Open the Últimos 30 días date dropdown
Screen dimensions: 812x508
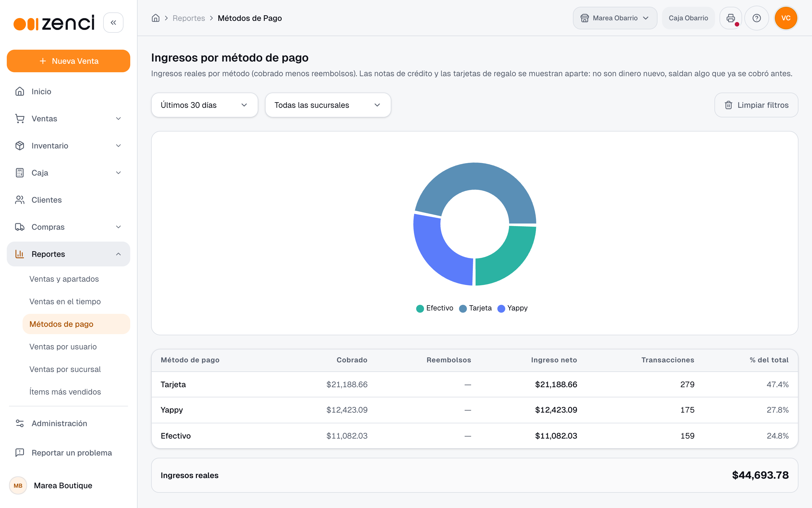(x=204, y=105)
